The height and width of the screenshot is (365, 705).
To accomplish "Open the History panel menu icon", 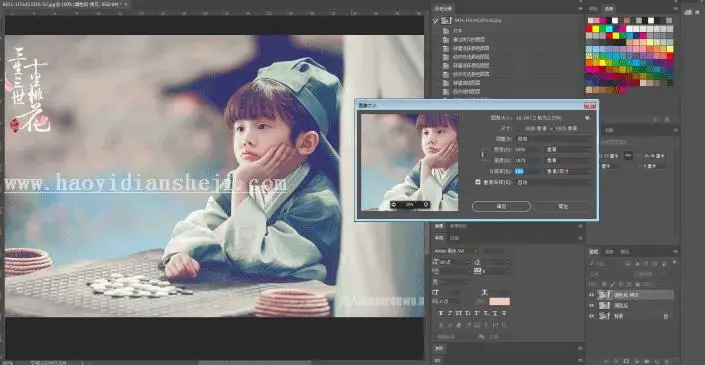I will 580,9.
